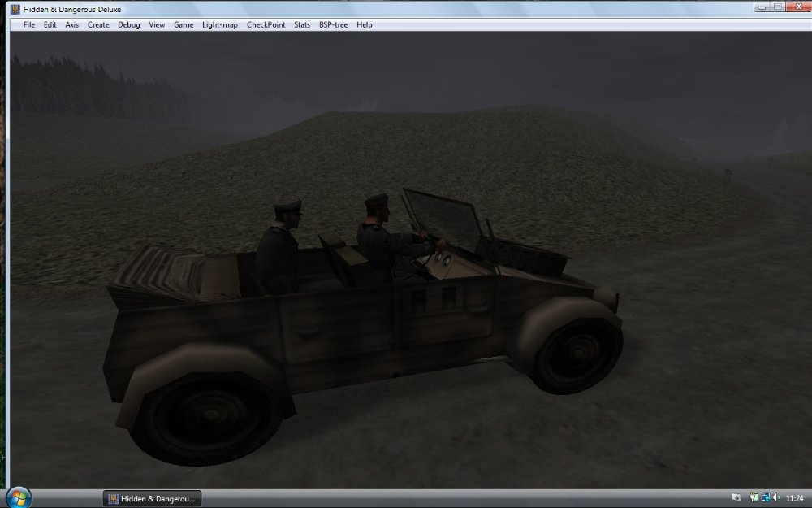The width and height of the screenshot is (812, 508).
Task: Click the battery power tray icon
Action: click(754, 497)
